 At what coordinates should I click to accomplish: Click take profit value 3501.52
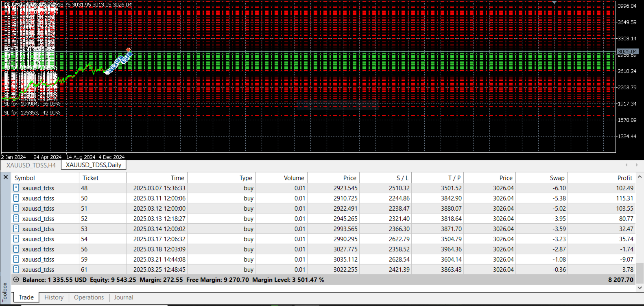click(x=452, y=188)
